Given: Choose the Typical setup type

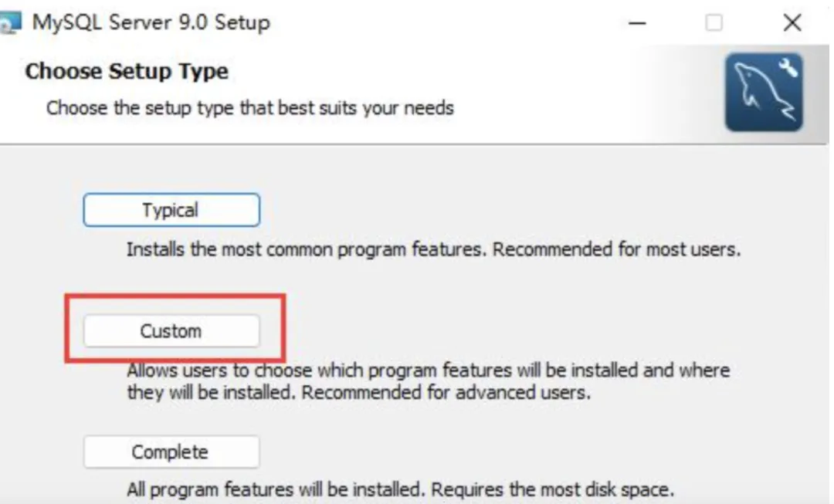Looking at the screenshot, I should (x=171, y=210).
